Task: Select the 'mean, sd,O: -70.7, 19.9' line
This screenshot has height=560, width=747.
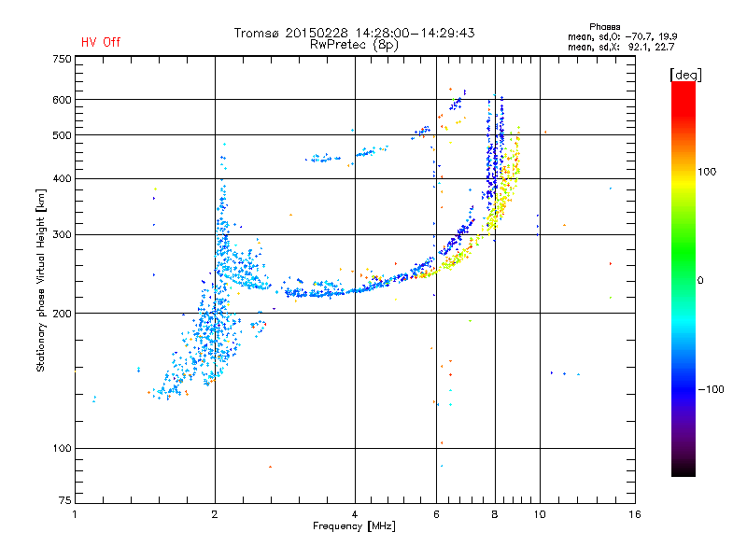Action: pyautogui.click(x=622, y=36)
